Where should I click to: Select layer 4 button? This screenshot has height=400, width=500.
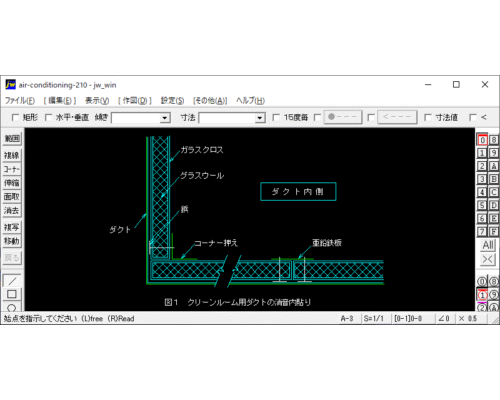(x=482, y=192)
